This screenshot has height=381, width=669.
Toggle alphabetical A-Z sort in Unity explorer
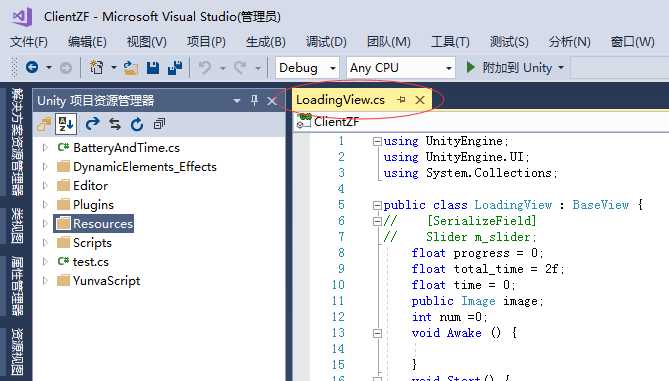coord(66,124)
